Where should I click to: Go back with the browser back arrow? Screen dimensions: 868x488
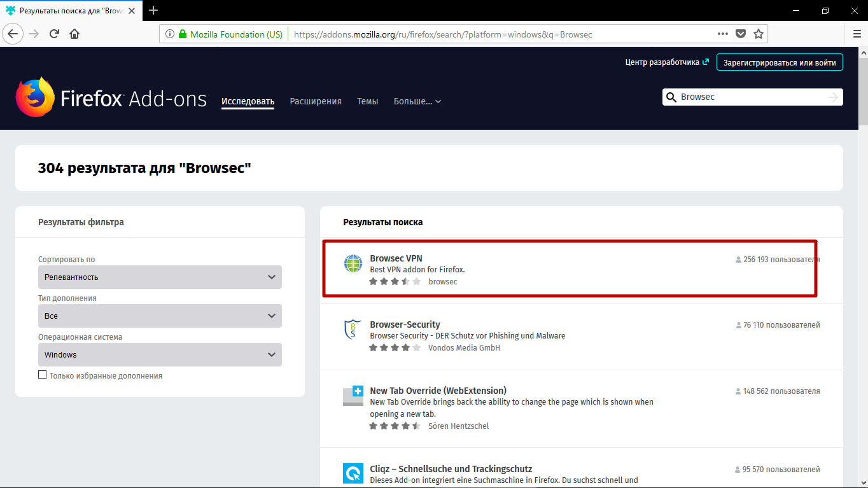pos(13,34)
